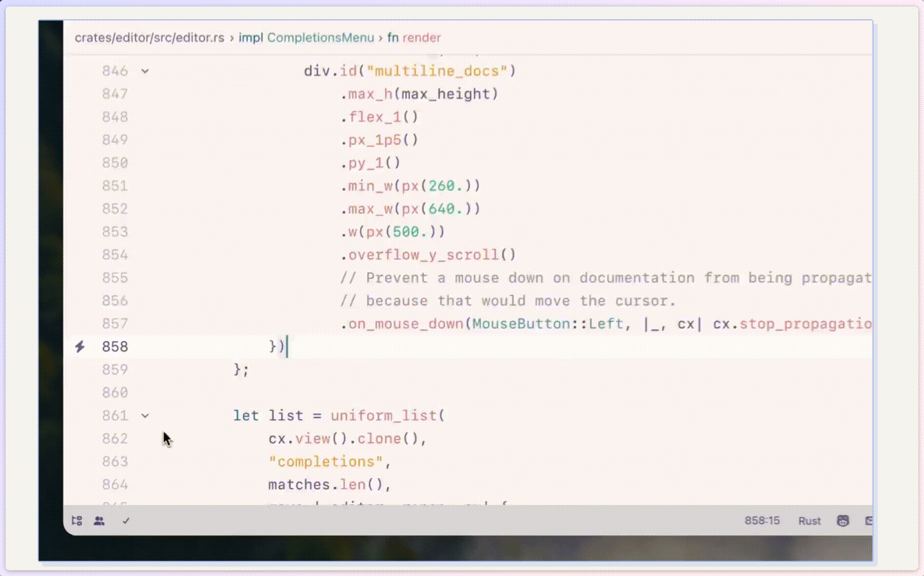Viewport: 924px width, 576px height.
Task: Open the collaboration panel people icon
Action: click(99, 520)
